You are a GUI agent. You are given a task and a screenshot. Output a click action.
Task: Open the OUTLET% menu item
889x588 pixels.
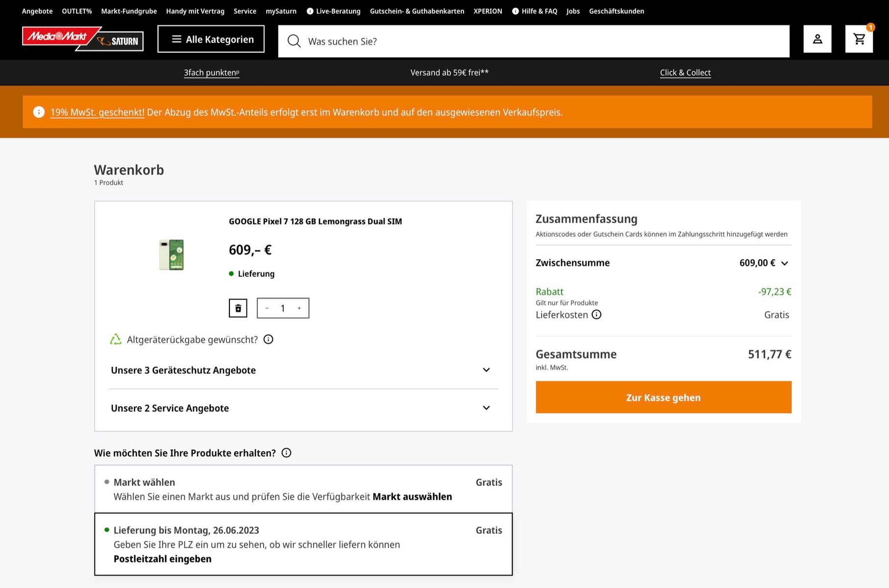click(x=77, y=11)
